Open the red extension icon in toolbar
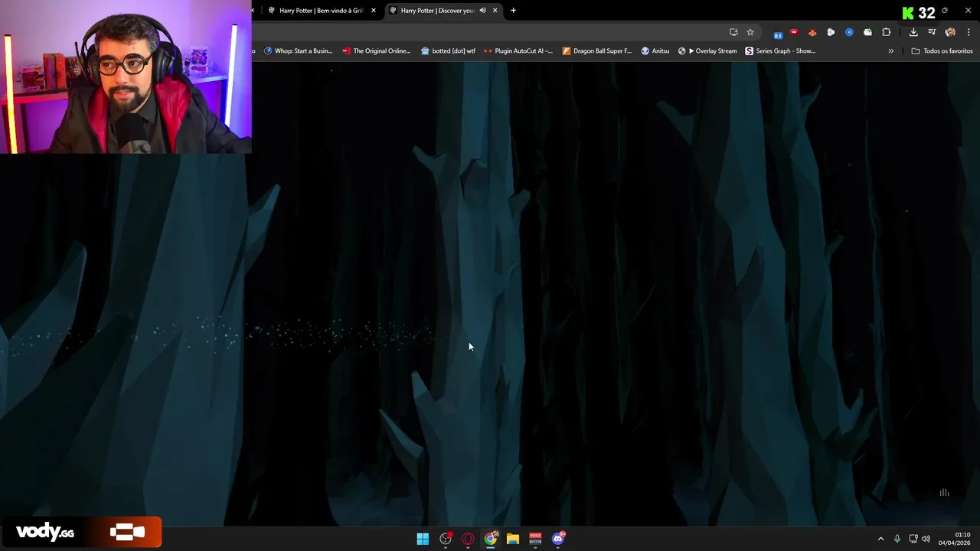Viewport: 980px width, 551px height. (x=794, y=32)
